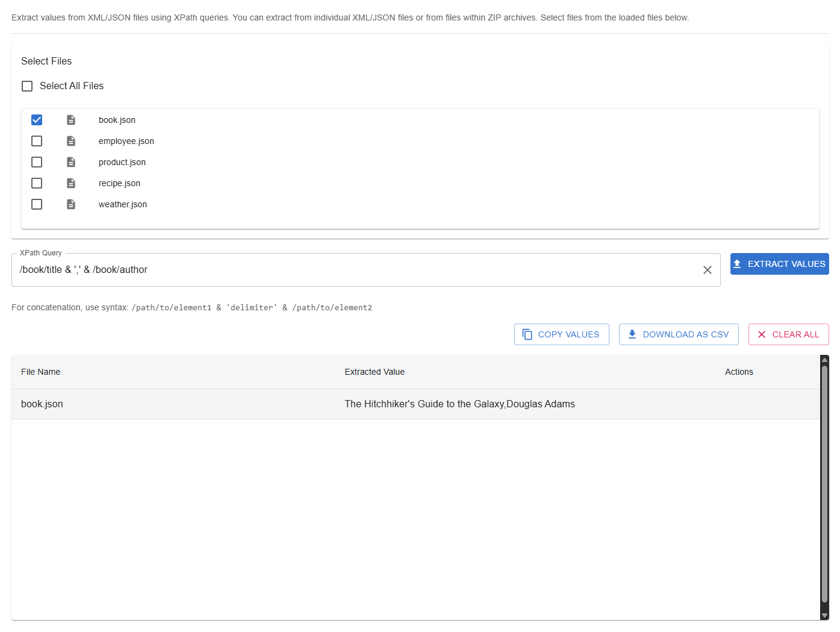Enable the Select All Files checkbox
Viewport: 840px width, 632px height.
tap(27, 86)
